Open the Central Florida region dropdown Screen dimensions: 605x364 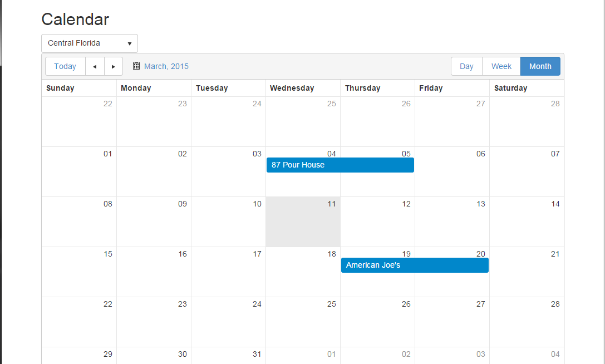click(90, 43)
